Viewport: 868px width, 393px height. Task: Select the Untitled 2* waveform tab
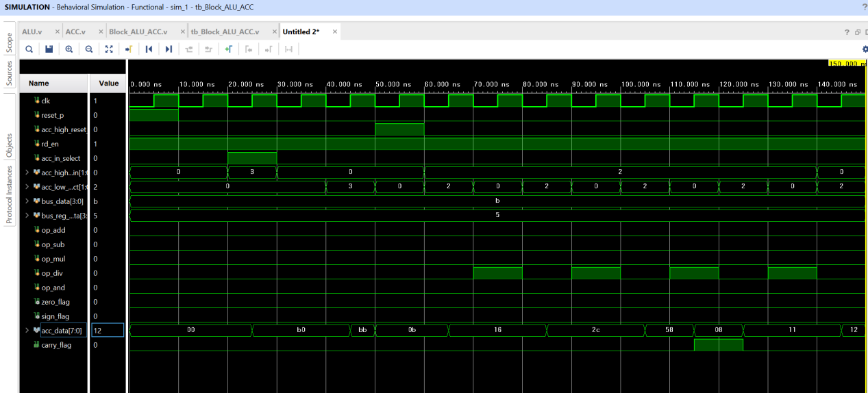[x=301, y=31]
